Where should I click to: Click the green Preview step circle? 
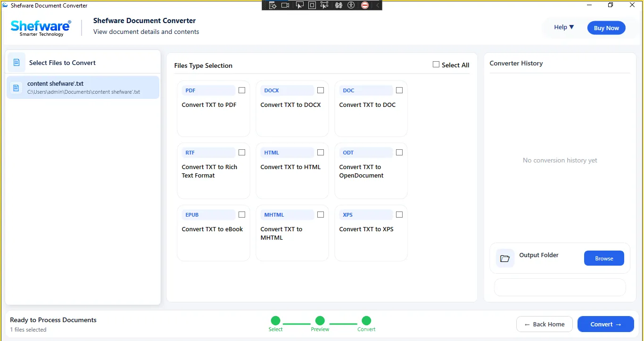click(x=320, y=321)
